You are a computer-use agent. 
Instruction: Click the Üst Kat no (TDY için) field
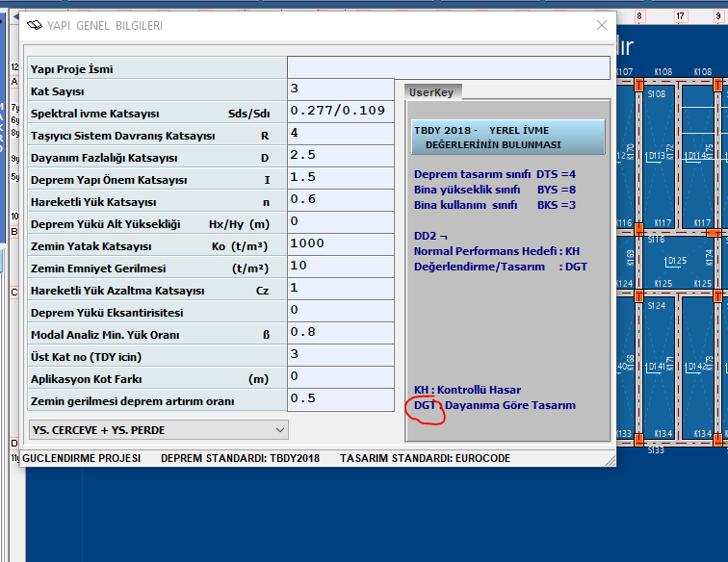tap(340, 355)
